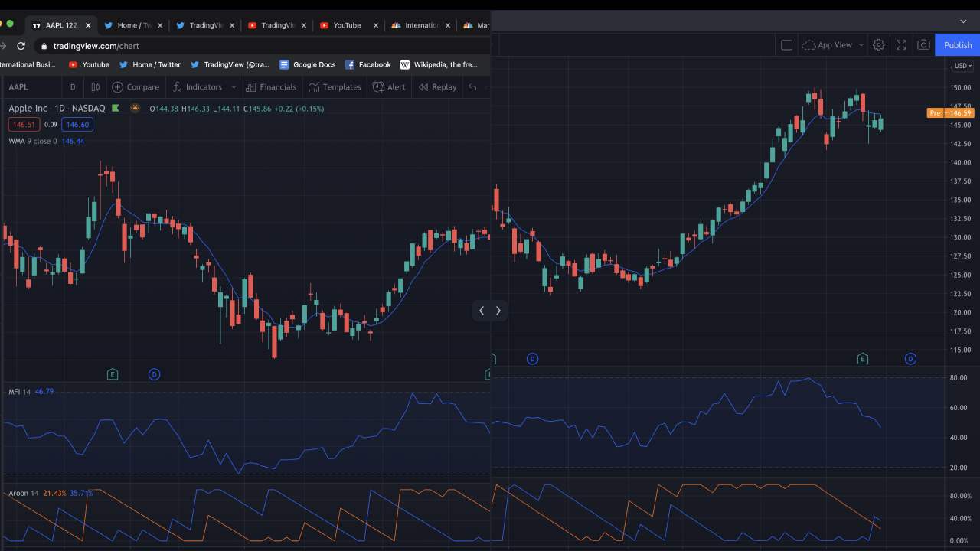Click the blue 146.60 buy price box
Image resolution: width=980 pixels, height=551 pixels.
pyautogui.click(x=77, y=125)
